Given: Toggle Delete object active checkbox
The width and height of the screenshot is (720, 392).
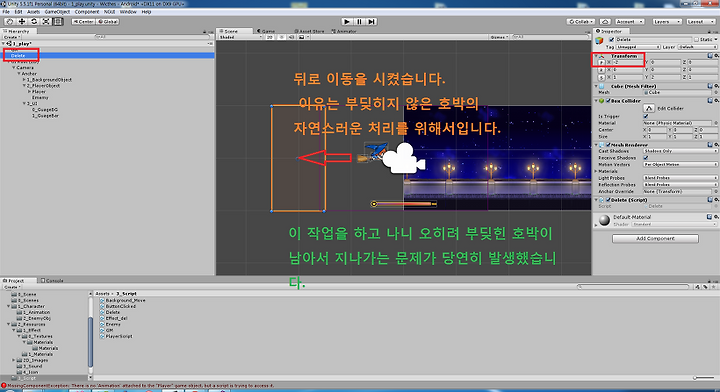Looking at the screenshot, I should pyautogui.click(x=611, y=40).
